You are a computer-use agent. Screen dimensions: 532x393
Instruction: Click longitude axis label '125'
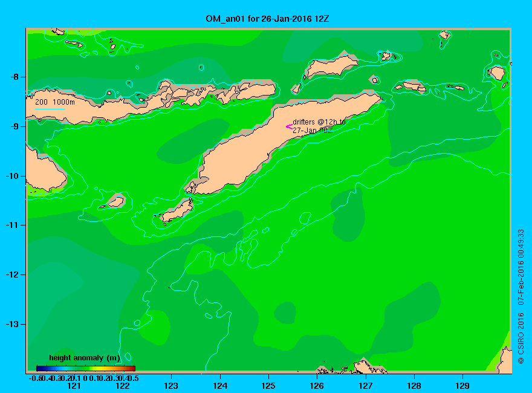pyautogui.click(x=268, y=386)
